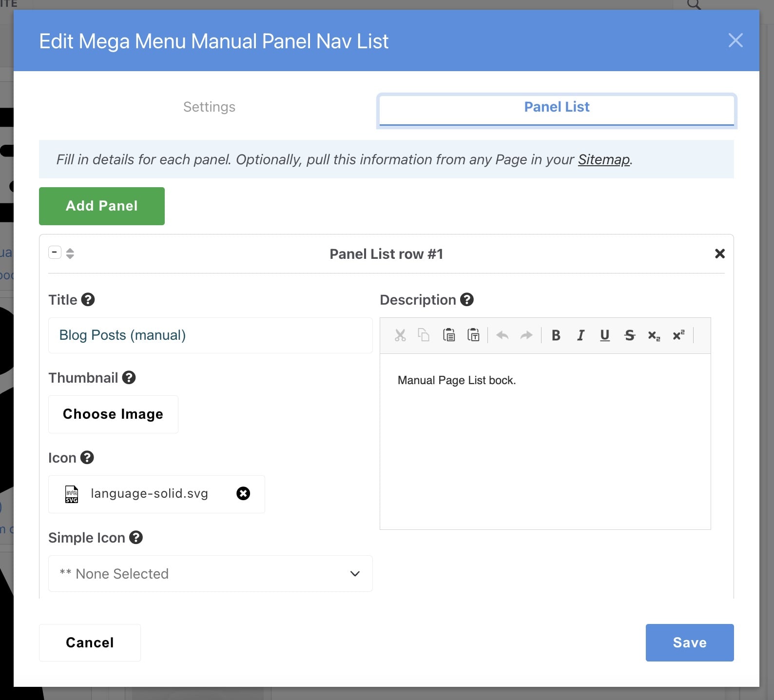Select the Panel List tab
Screen dimensions: 774x700
click(x=557, y=107)
